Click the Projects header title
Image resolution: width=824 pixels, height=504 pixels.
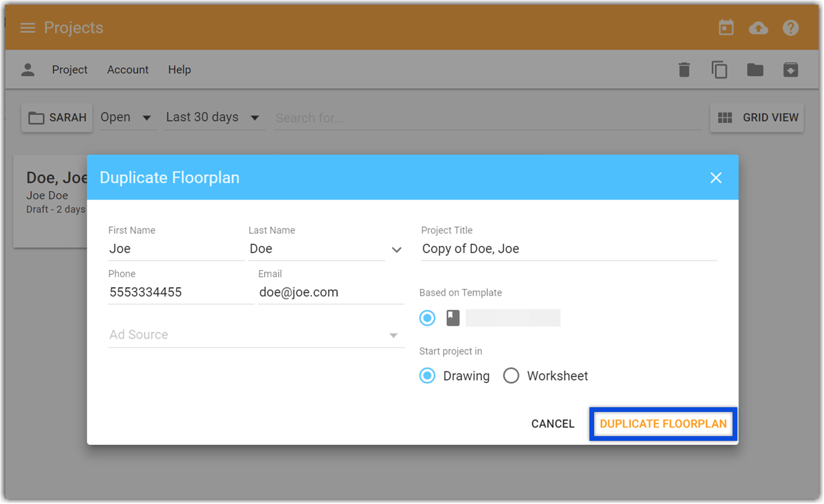(x=74, y=28)
